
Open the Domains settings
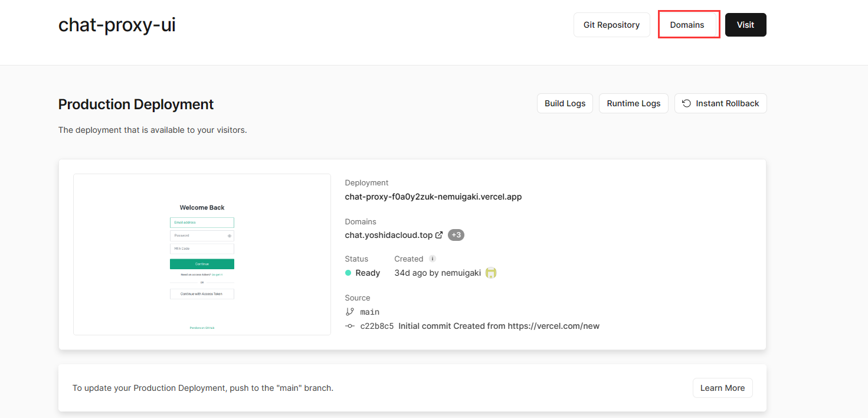tap(687, 25)
